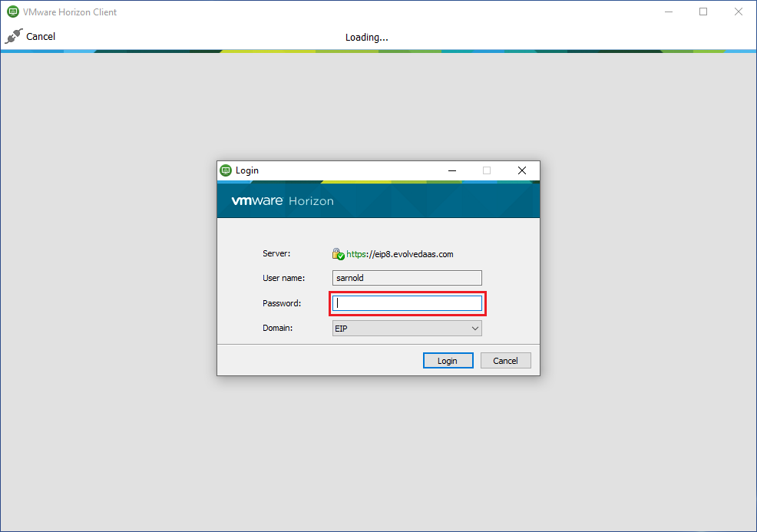Image resolution: width=757 pixels, height=532 pixels.
Task: Close the VMware Horizon Client main window
Action: (x=738, y=12)
